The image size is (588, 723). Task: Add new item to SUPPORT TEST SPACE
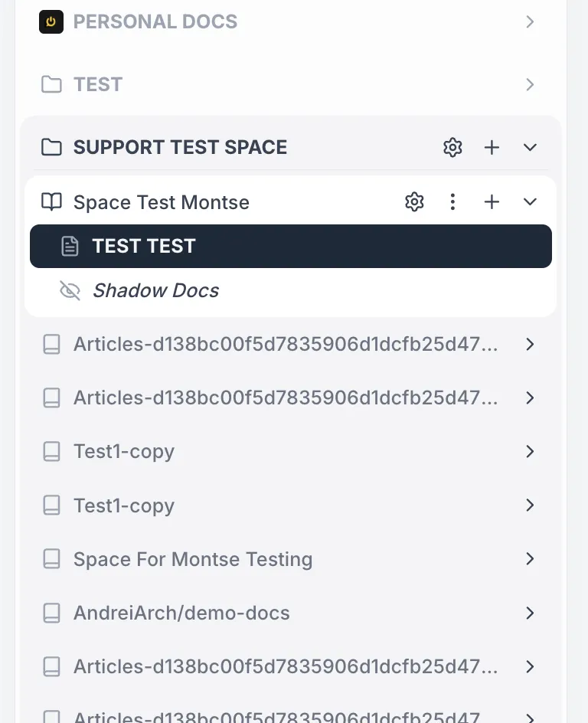coord(492,148)
